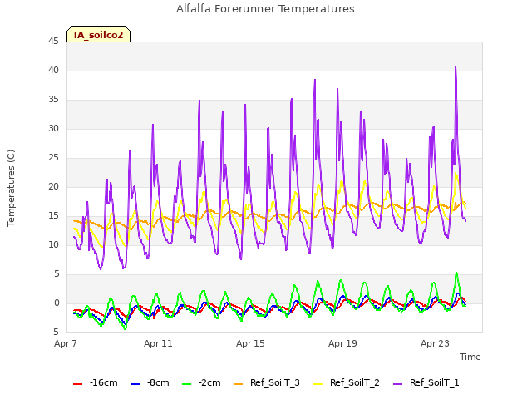Toggle the -16cm series in legend

point(96,382)
